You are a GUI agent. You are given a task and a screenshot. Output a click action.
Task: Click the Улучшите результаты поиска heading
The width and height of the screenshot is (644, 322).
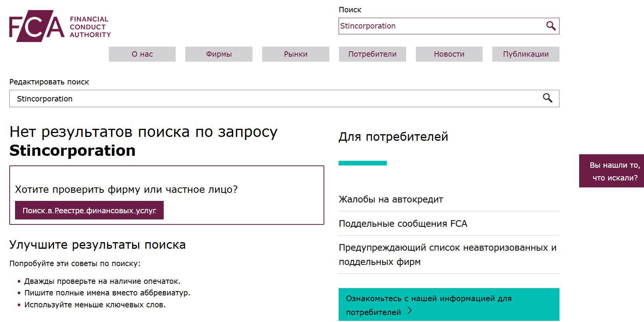click(x=98, y=244)
